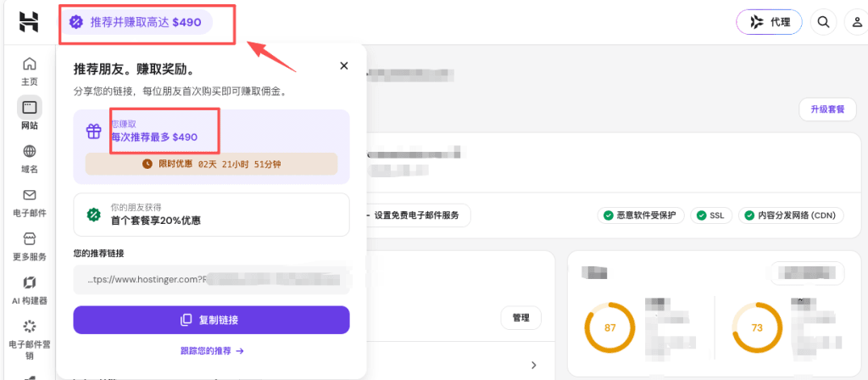Screen dimensions: 868x380
Task: Open the AI 构建器 sidebar icon
Action: [30, 282]
